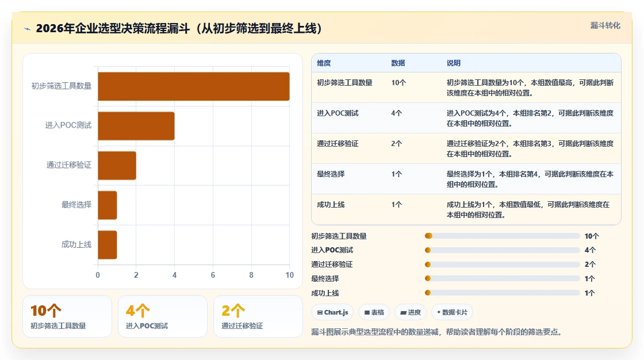The image size is (644, 360).
Task: Click the 成功上线 bar in the chart
Action: (107, 245)
